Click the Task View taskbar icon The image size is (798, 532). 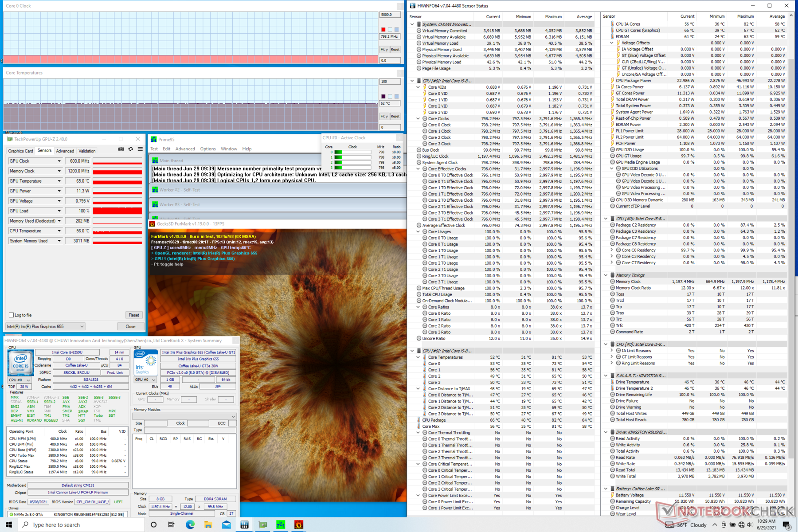(x=172, y=524)
